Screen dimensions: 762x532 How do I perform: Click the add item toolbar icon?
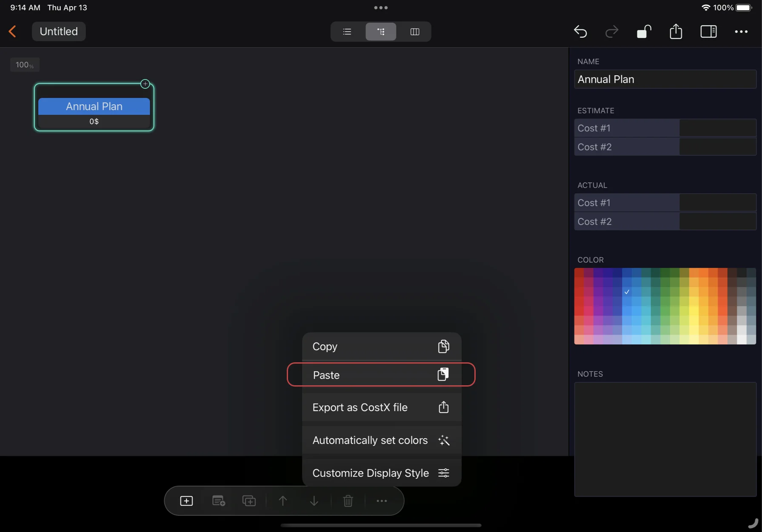(186, 501)
